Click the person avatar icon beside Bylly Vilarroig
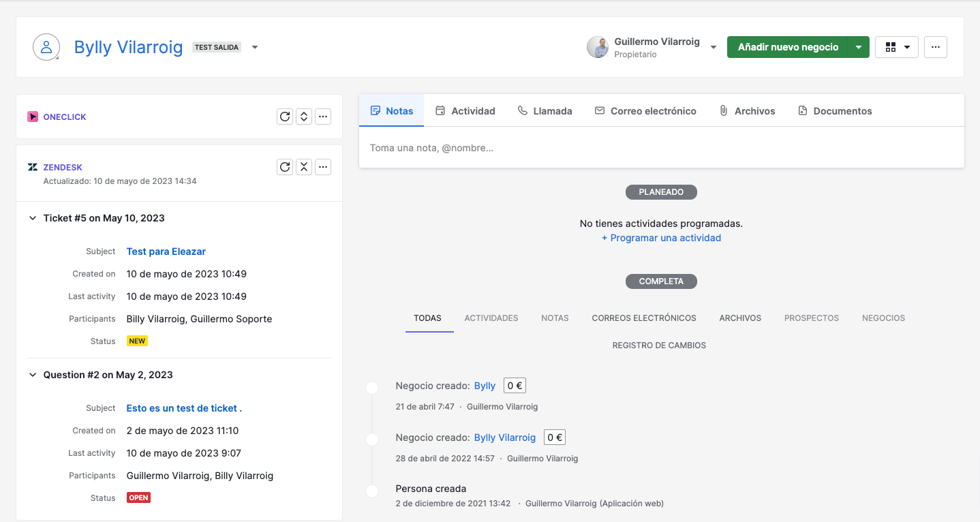Screen dimensions: 980x522 pos(46,47)
